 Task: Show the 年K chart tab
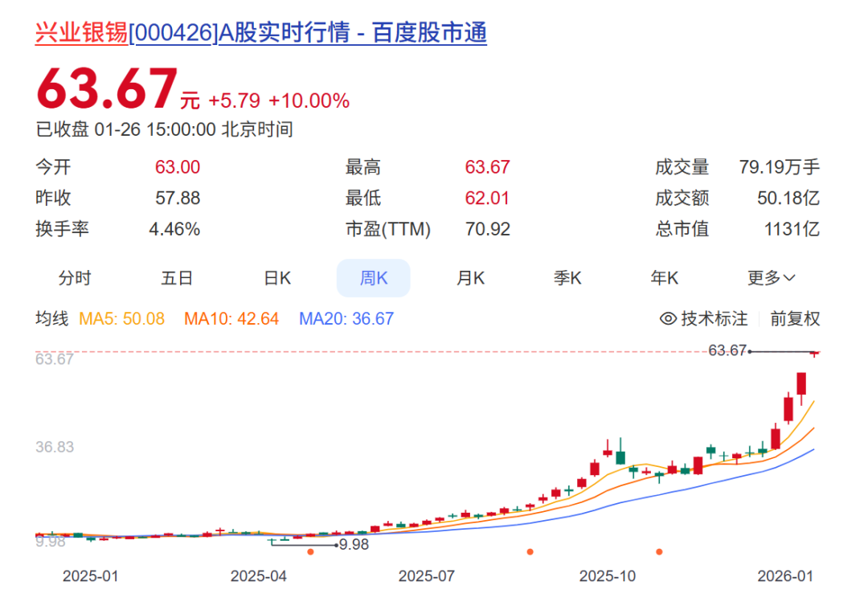pos(665,278)
